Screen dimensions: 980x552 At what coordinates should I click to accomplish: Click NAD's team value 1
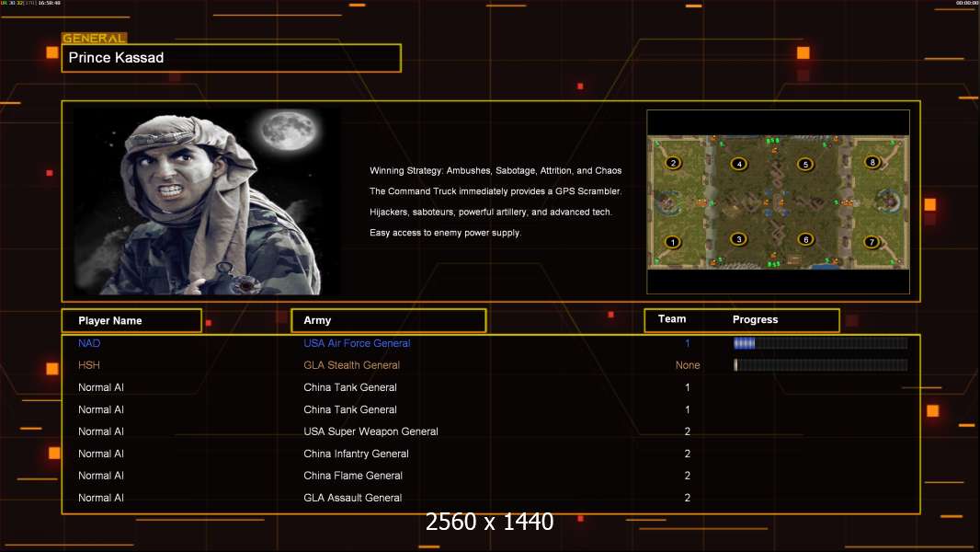click(x=688, y=343)
